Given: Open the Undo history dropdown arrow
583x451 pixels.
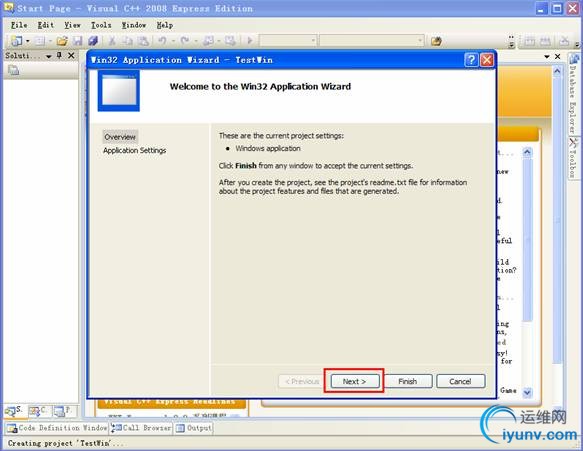Looking at the screenshot, I should point(173,41).
